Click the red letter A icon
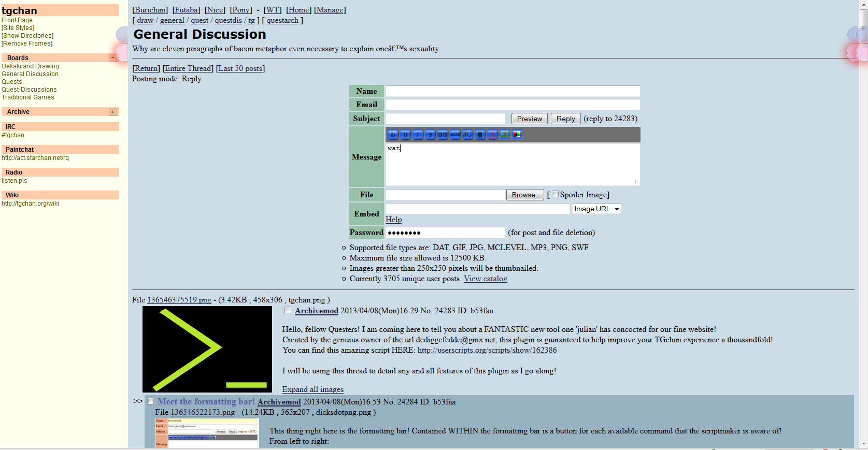The image size is (868, 450). (x=492, y=135)
